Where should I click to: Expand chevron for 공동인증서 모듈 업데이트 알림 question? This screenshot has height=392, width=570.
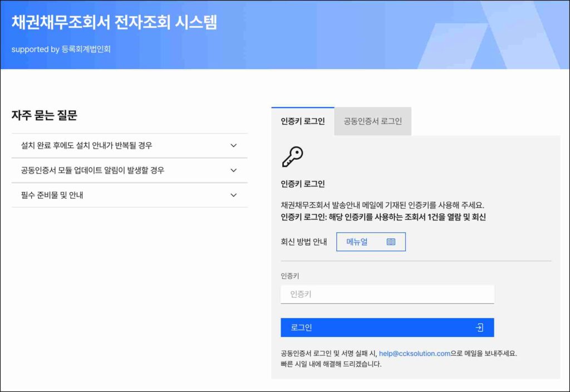pyautogui.click(x=233, y=170)
